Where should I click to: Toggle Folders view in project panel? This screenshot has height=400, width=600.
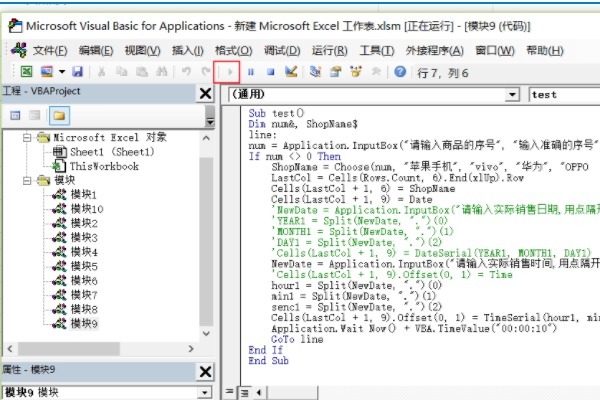(59, 116)
